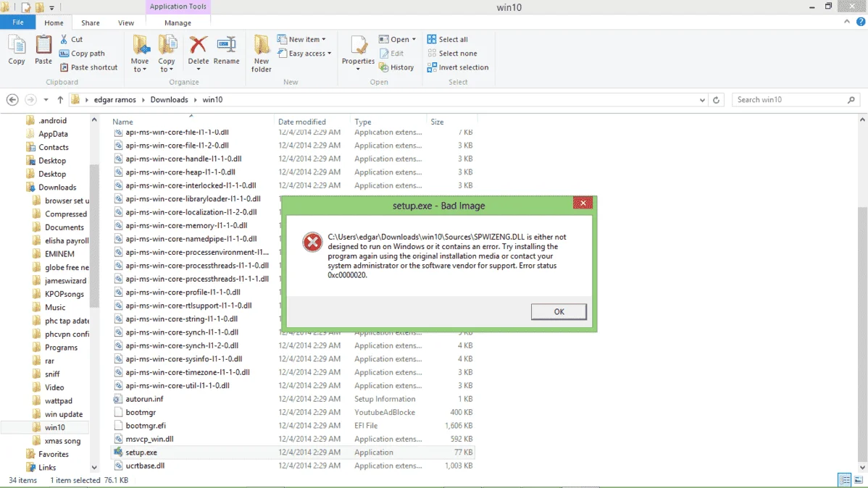
Task: Click Downloads in the address breadcrumb
Action: (x=169, y=100)
